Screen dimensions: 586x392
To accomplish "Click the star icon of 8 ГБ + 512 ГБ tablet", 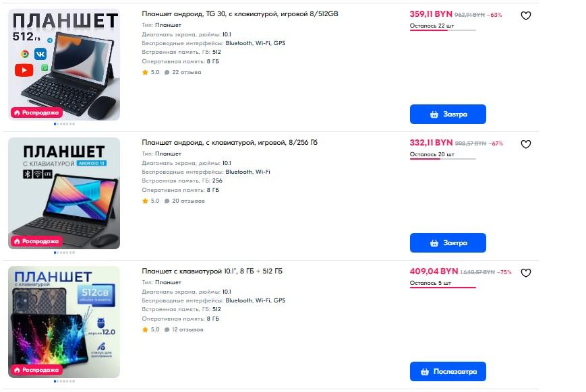I will click(145, 329).
